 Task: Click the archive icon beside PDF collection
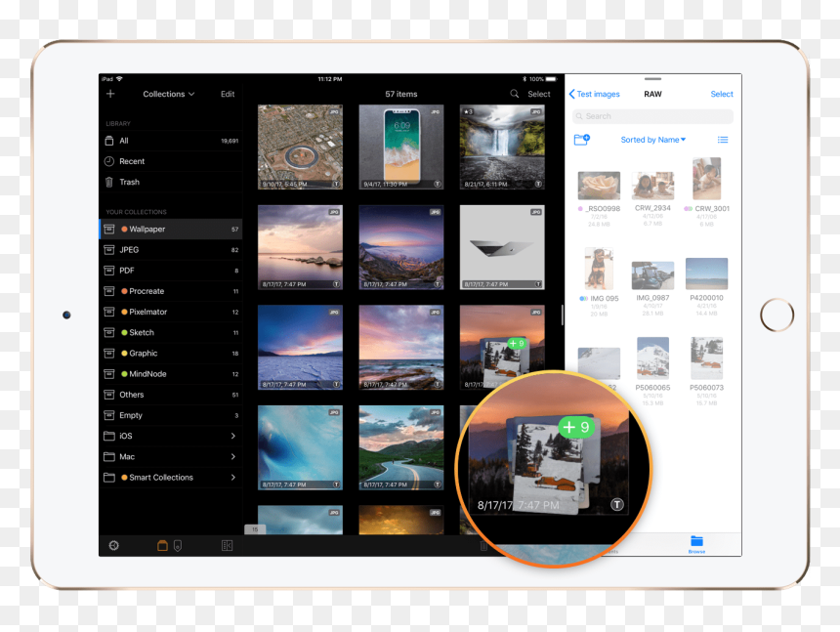109,271
